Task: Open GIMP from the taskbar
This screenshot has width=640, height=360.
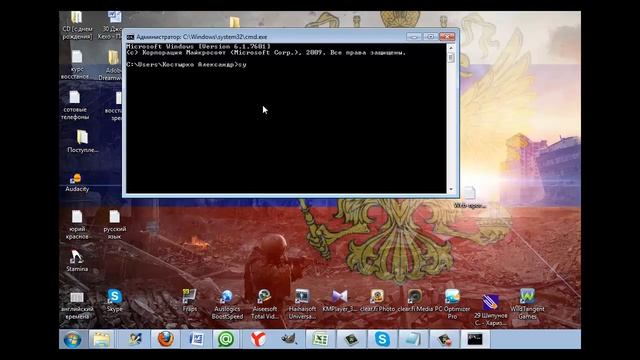Action: pyautogui.click(x=289, y=339)
